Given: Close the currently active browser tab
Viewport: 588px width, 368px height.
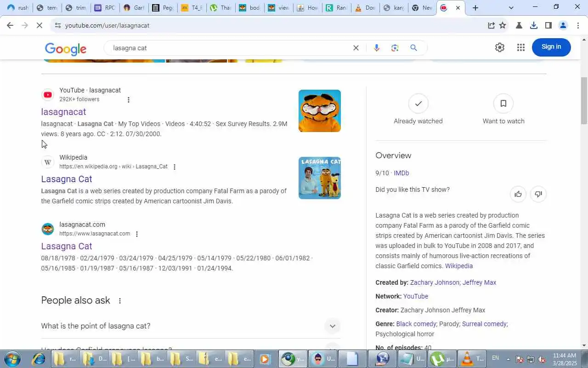Looking at the screenshot, I should [x=458, y=8].
